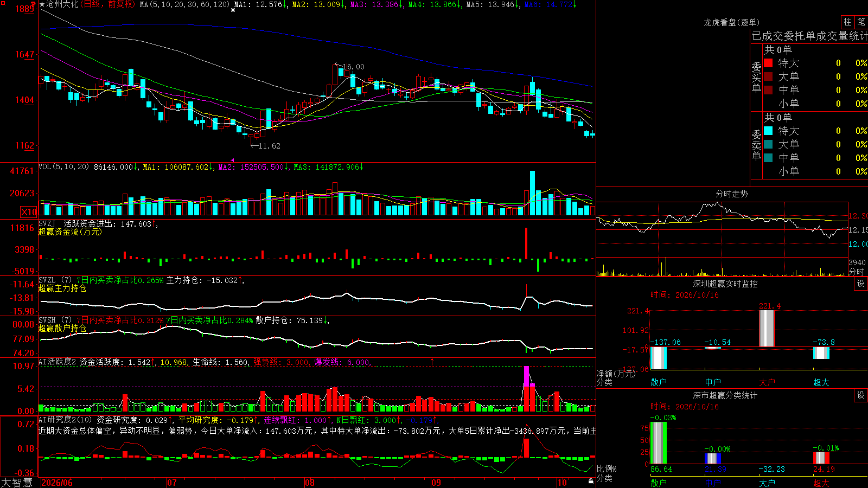Click the cyan 特大 sell-order color swatch
Screen dimensions: 868x488
coord(768,131)
